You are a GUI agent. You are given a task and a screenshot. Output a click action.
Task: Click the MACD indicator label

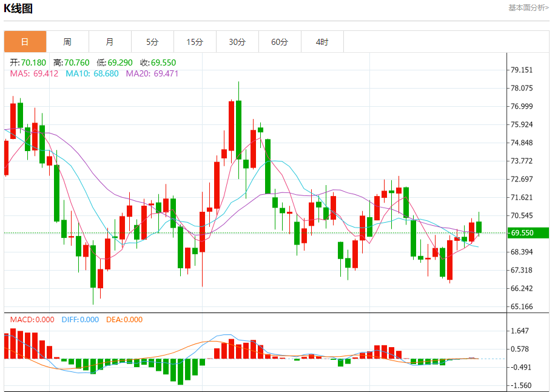click(x=32, y=320)
